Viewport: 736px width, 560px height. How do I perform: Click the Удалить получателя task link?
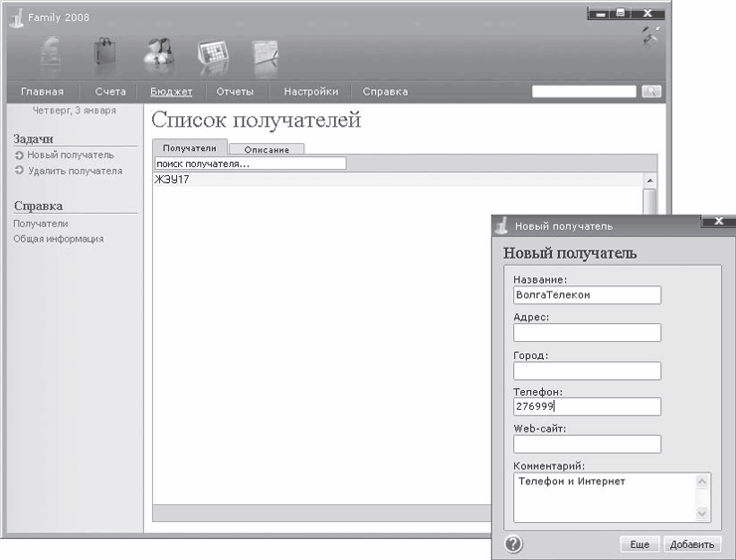pyautogui.click(x=75, y=171)
